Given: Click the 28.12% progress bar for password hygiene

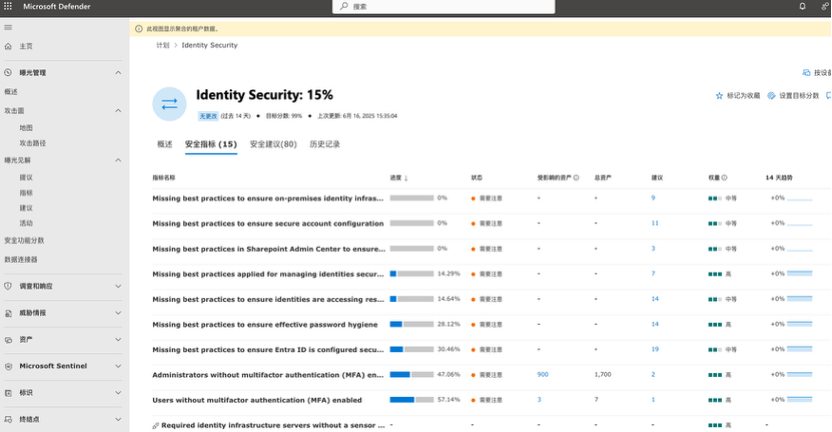Looking at the screenshot, I should click(x=412, y=324).
